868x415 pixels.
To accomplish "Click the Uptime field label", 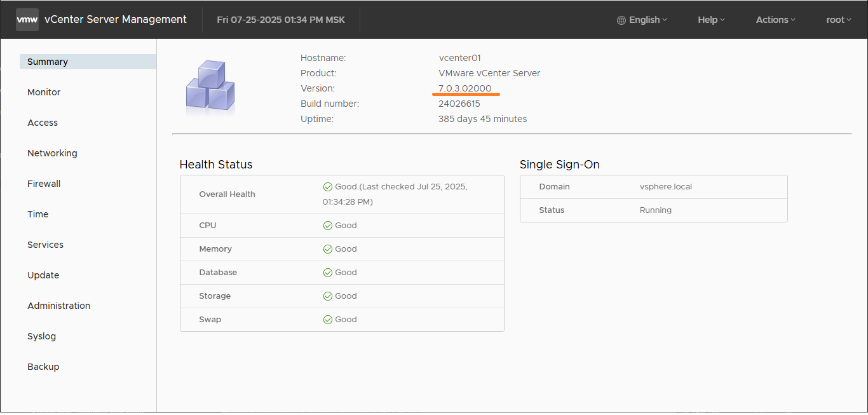I will click(x=317, y=119).
